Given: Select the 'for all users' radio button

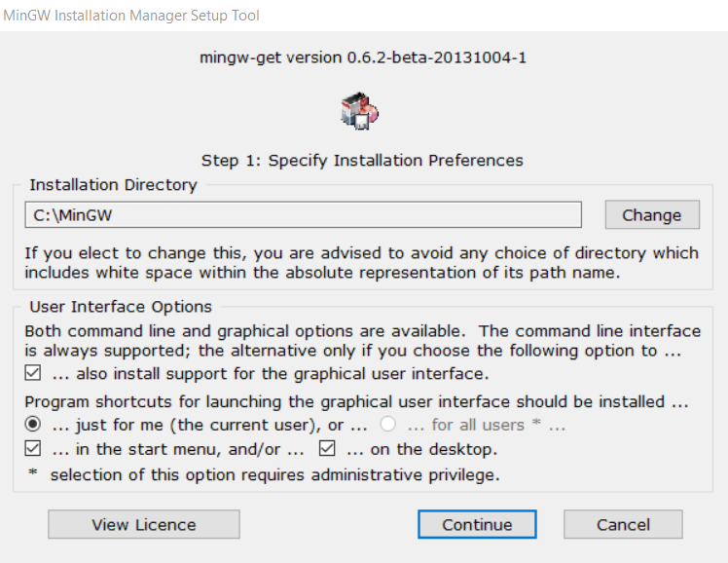Looking at the screenshot, I should click(387, 424).
